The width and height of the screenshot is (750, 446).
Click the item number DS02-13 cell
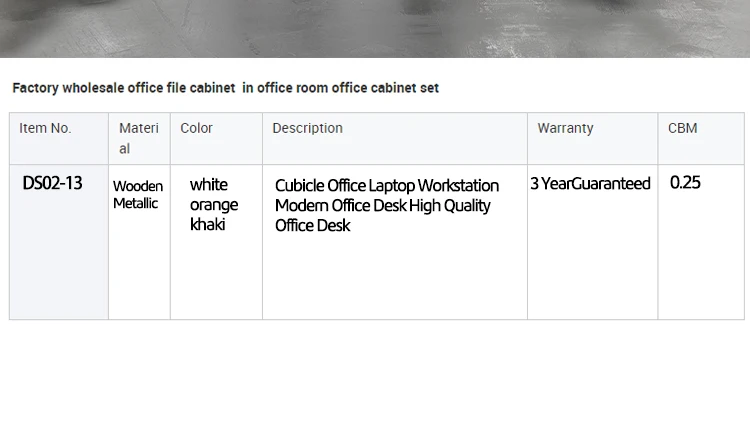[52, 183]
